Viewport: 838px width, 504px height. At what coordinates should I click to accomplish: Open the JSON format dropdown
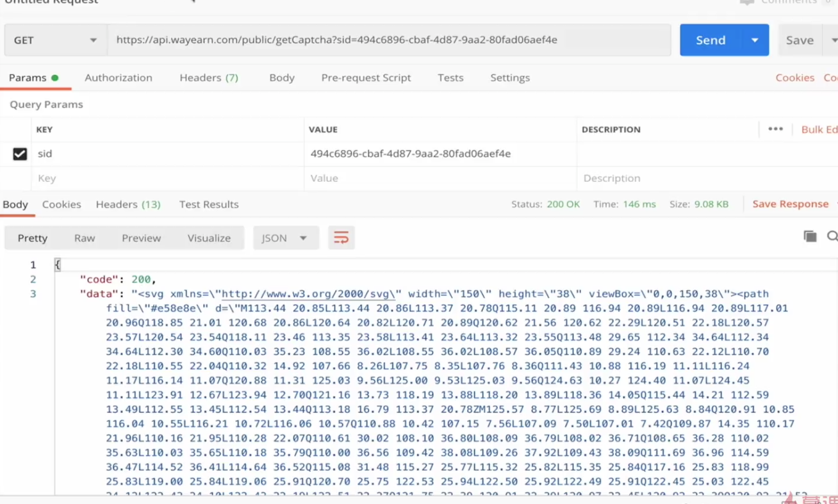coord(284,238)
